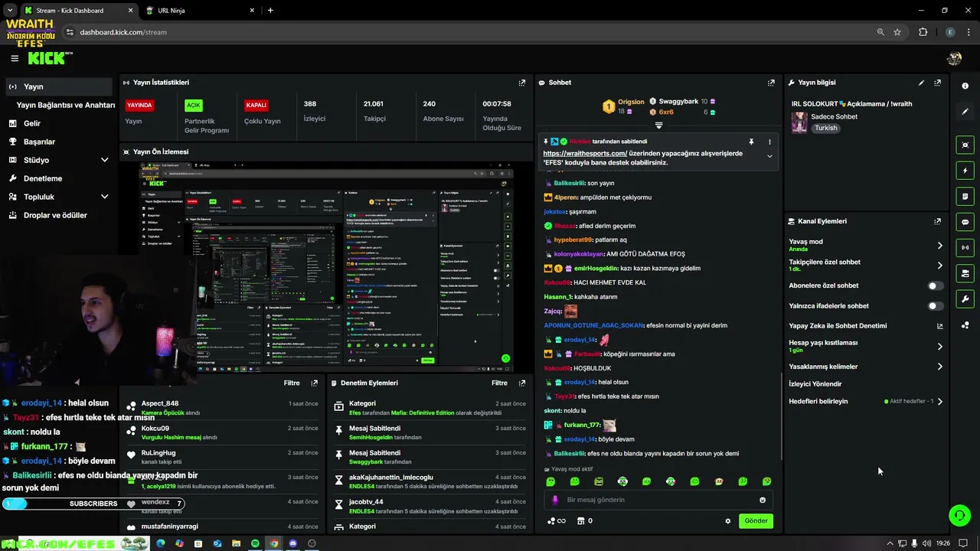Click the info icon in right sidebar
The width and height of the screenshot is (980, 551).
click(965, 86)
